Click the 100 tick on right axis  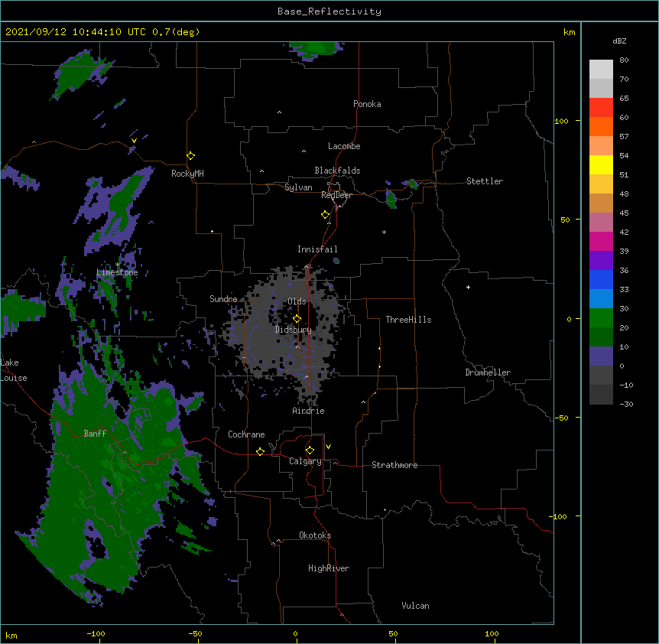[x=561, y=121]
